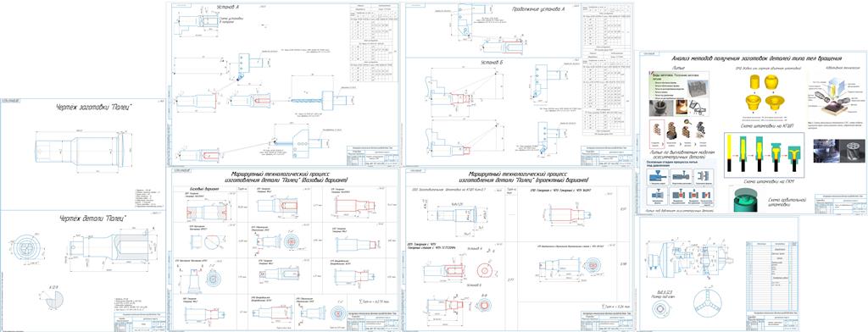868x332 pixels.
Task: Click the "Чертёж заготовки Палец" title
Action: [x=93, y=108]
